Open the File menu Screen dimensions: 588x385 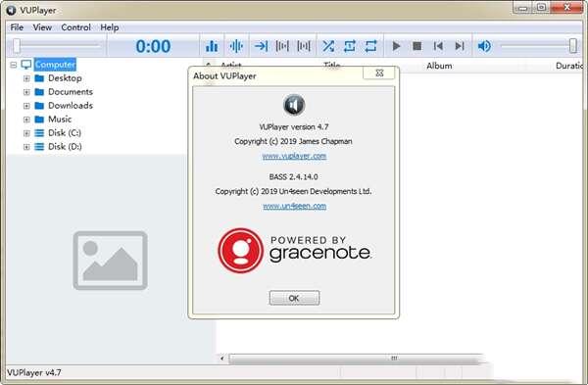click(17, 27)
